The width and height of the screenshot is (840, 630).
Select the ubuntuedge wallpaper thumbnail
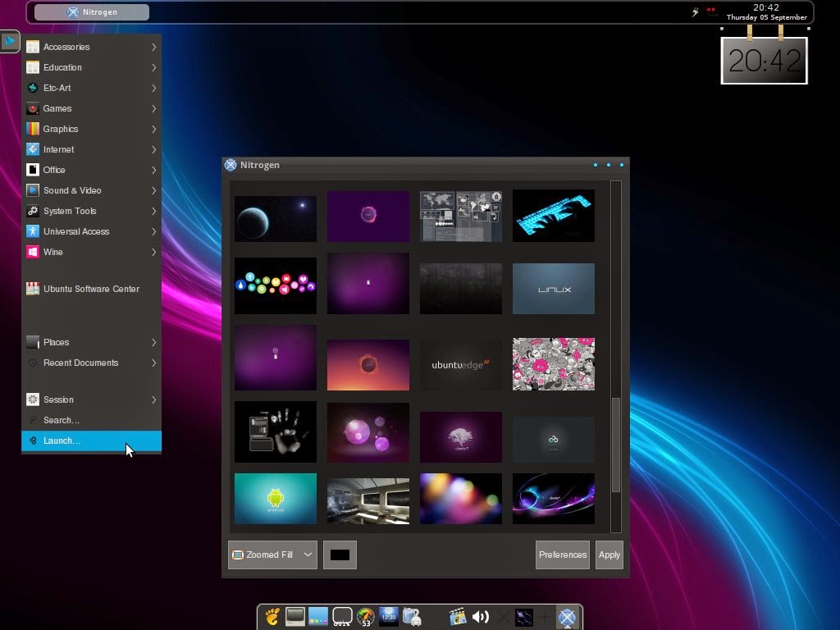pyautogui.click(x=461, y=365)
